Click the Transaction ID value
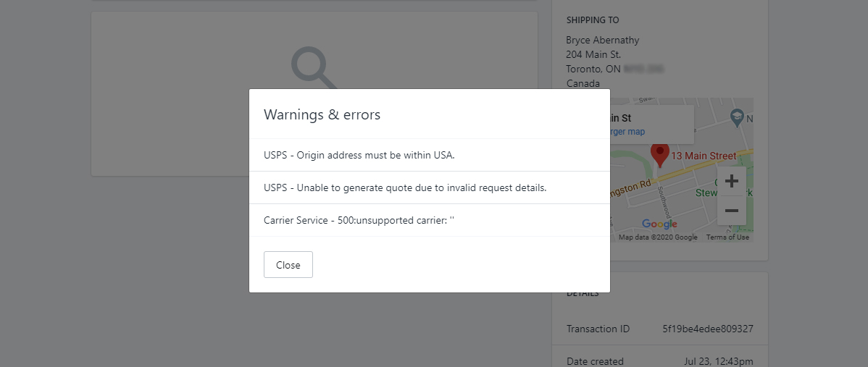 point(707,329)
